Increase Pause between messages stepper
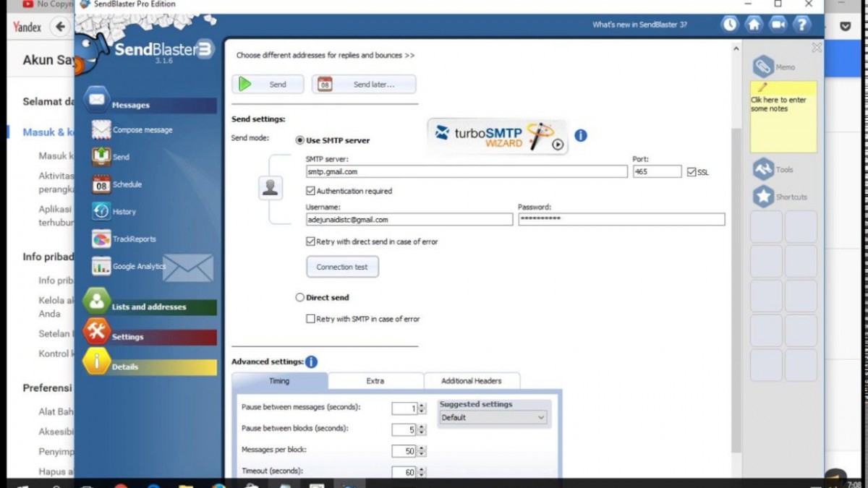868x488 pixels. coord(422,406)
